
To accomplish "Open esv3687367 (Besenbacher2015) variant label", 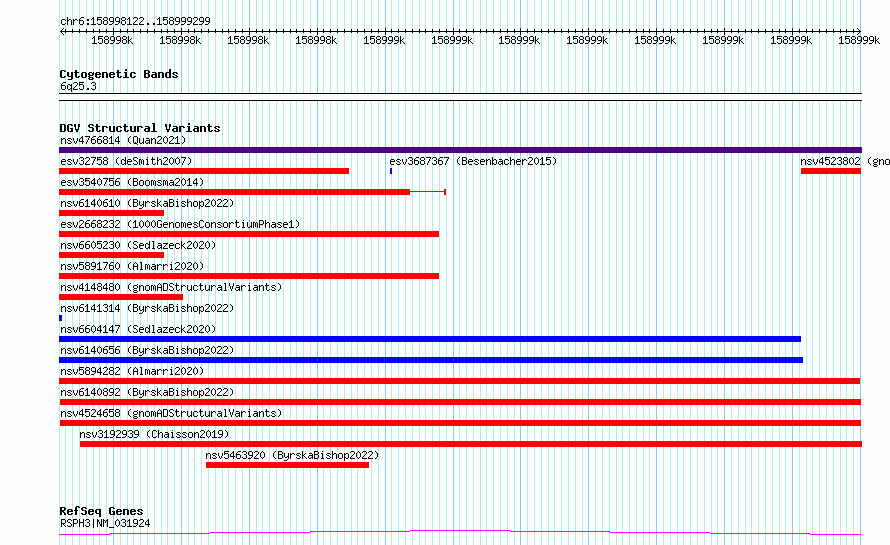I will click(x=473, y=161).
